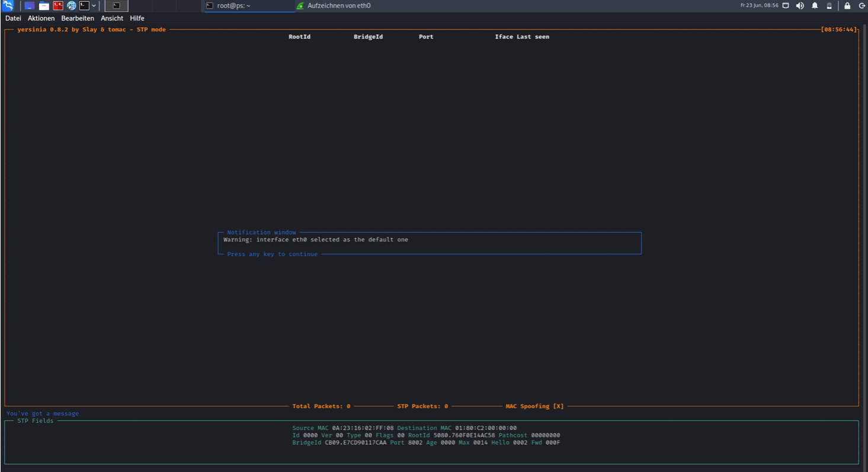Select Source MAC value 0A:23:16:02:FF:08
The image size is (868, 472).
click(x=363, y=428)
